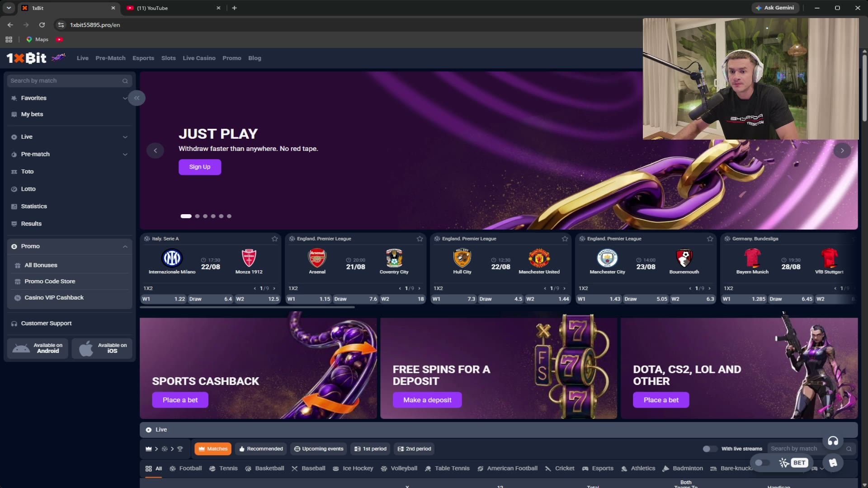Star the Hull City vs Manchester United match
The height and width of the screenshot is (488, 868).
pos(565,239)
